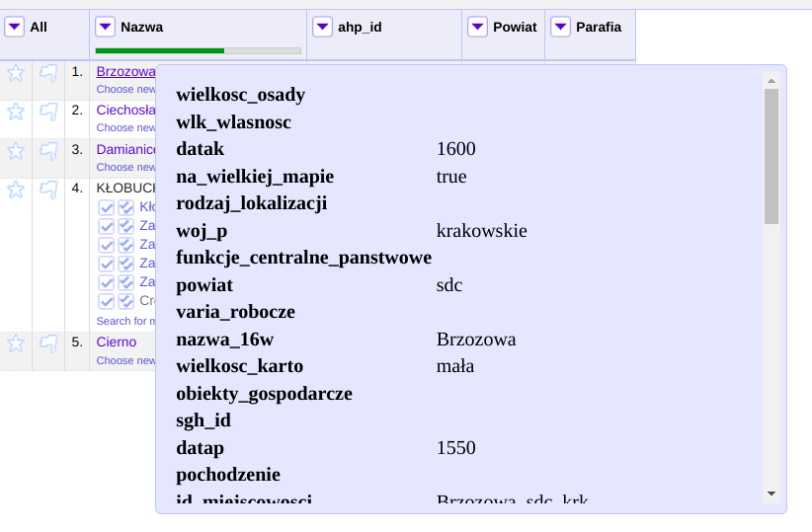Screen dimensions: 812x532
Task: Flag the Brzozowa row
Action: [48, 73]
